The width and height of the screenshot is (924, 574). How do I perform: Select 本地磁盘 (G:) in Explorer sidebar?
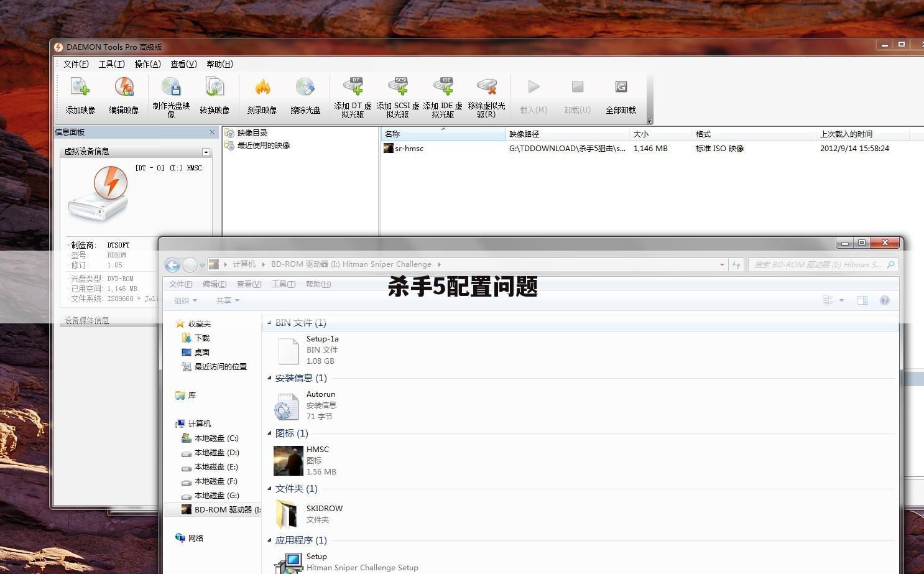pos(210,496)
